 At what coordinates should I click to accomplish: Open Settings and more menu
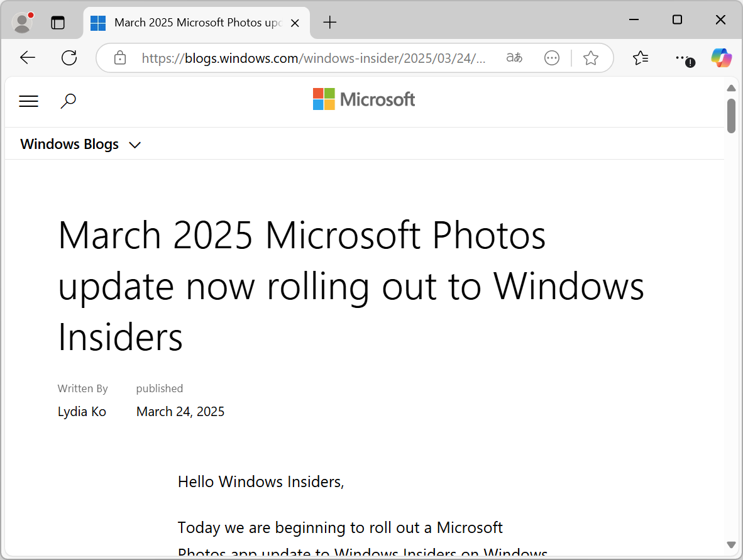[x=683, y=58]
